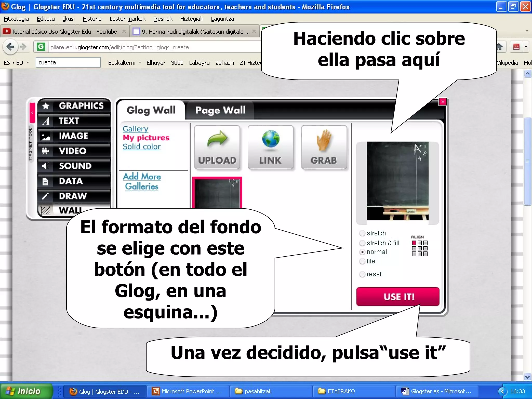Switch to Tutorial básico YouTube tab
The width and height of the screenshot is (532, 399).
point(64,31)
